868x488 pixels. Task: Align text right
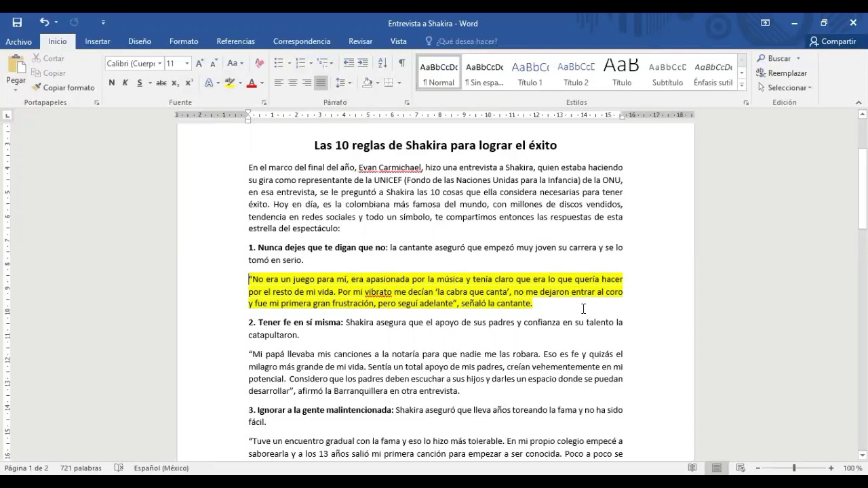pyautogui.click(x=307, y=83)
